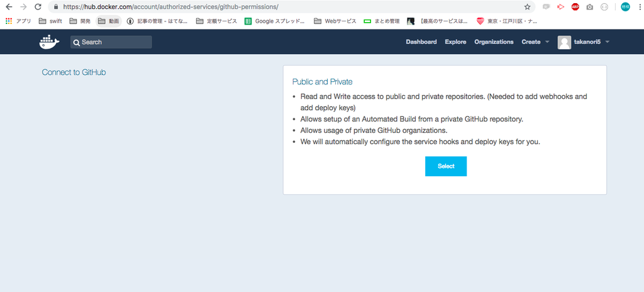Open the round gray extension icon

click(604, 6)
